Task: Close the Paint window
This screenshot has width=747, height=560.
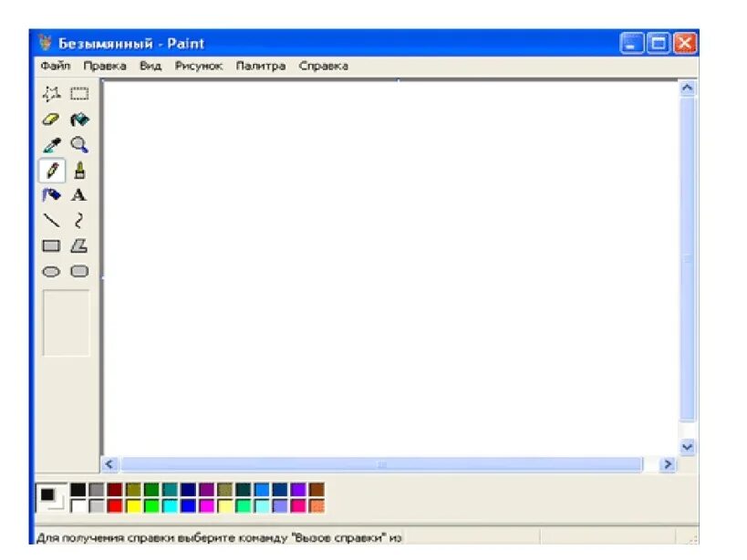Action: [685, 44]
